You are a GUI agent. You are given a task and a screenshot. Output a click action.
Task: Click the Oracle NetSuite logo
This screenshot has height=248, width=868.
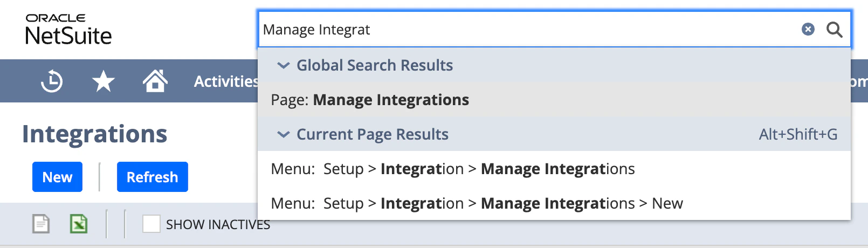click(68, 29)
